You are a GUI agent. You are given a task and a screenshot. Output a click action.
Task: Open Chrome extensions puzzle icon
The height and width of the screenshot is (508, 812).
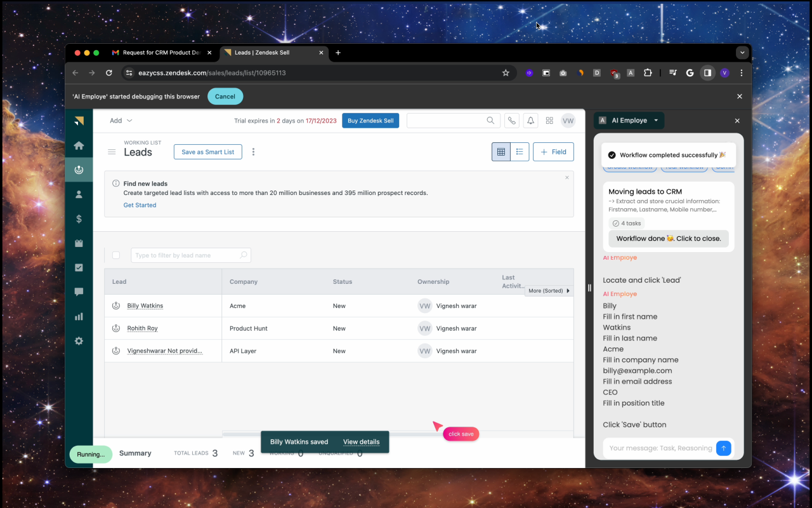[648, 73]
